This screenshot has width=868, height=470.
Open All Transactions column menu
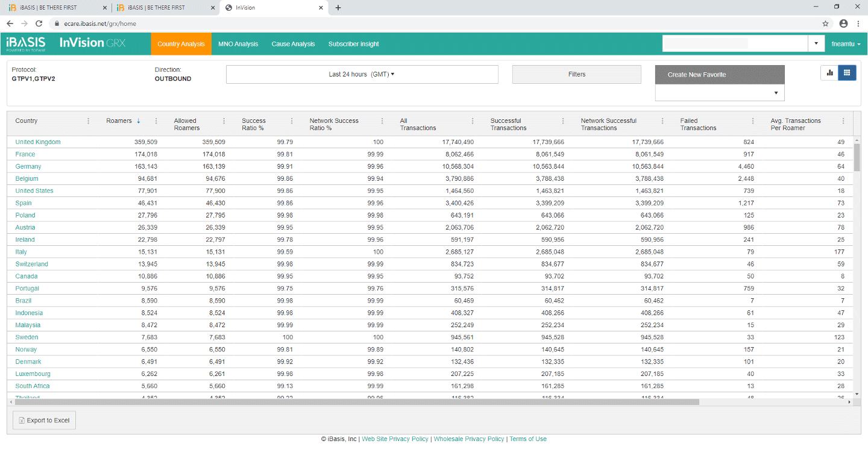tap(473, 121)
